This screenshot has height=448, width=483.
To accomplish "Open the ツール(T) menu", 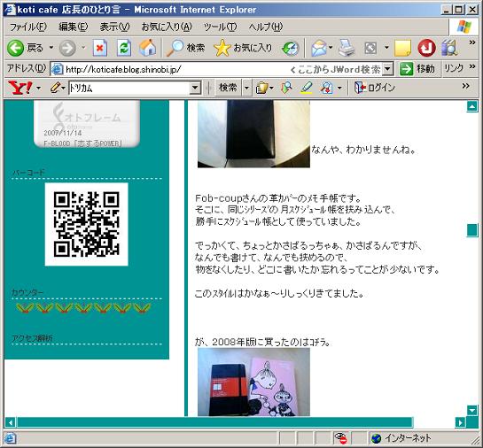I will pyautogui.click(x=220, y=27).
